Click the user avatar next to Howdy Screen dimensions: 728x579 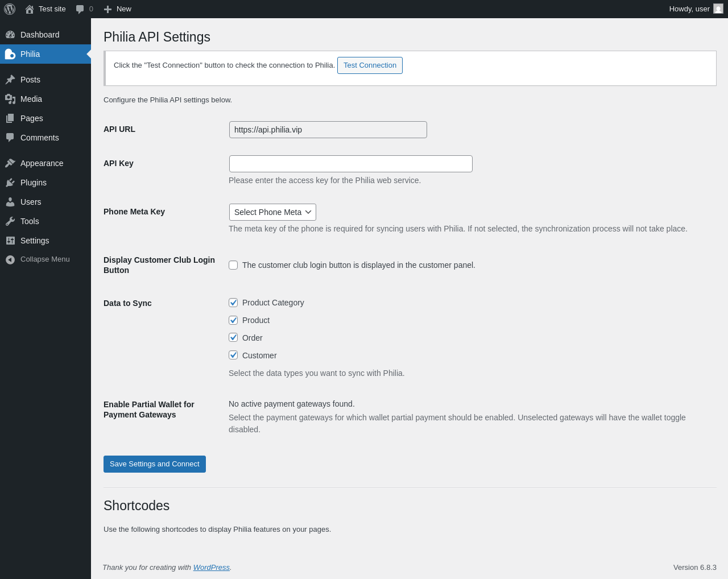tap(718, 9)
